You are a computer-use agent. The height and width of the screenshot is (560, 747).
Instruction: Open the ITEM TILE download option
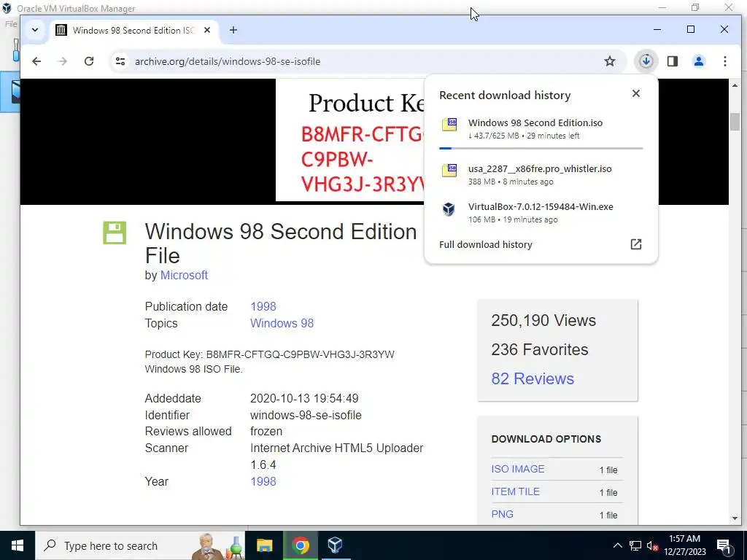516,492
